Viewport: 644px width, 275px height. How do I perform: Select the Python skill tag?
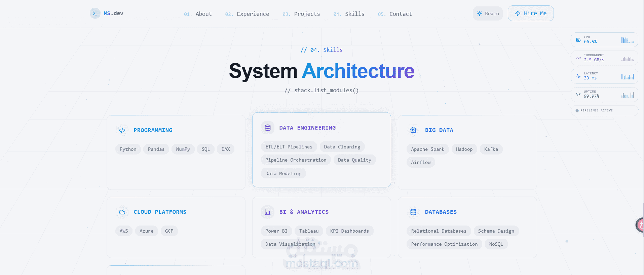[128, 149]
